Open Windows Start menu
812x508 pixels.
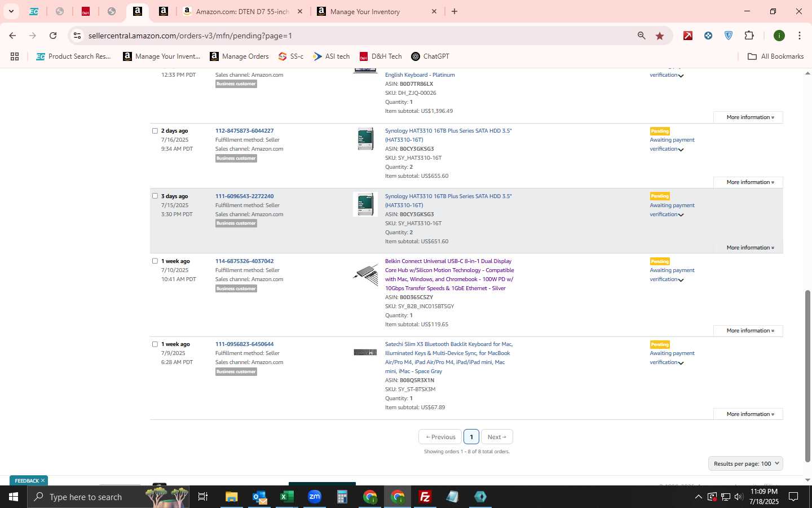(14, 497)
